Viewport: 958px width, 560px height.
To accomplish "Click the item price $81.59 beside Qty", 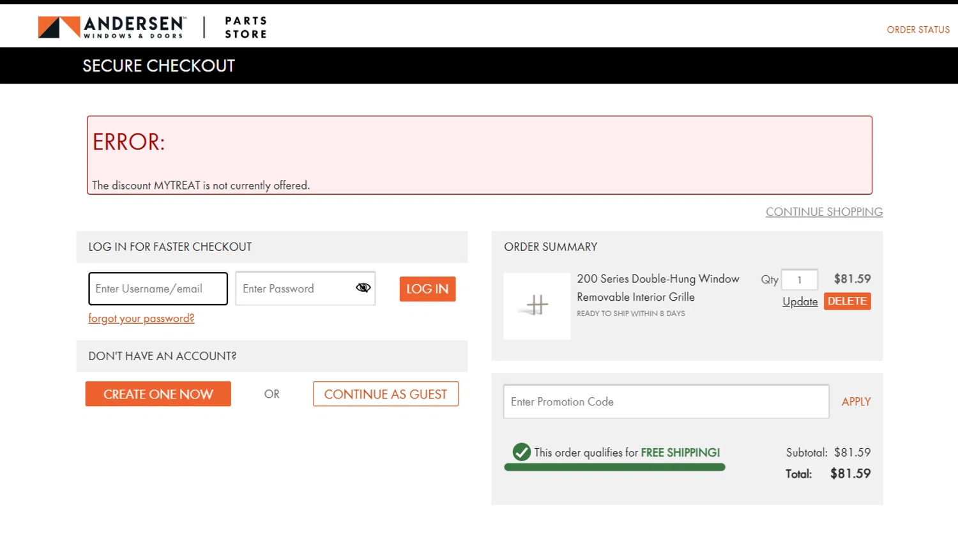I will coord(852,279).
